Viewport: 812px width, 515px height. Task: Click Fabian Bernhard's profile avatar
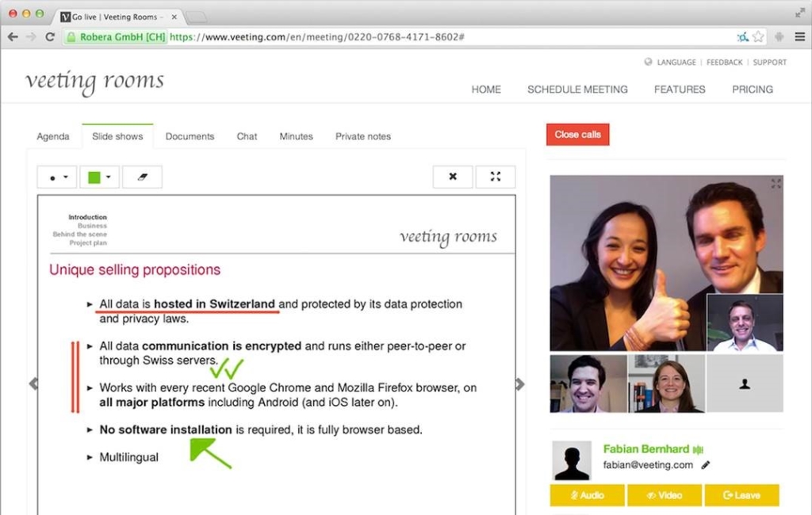572,460
